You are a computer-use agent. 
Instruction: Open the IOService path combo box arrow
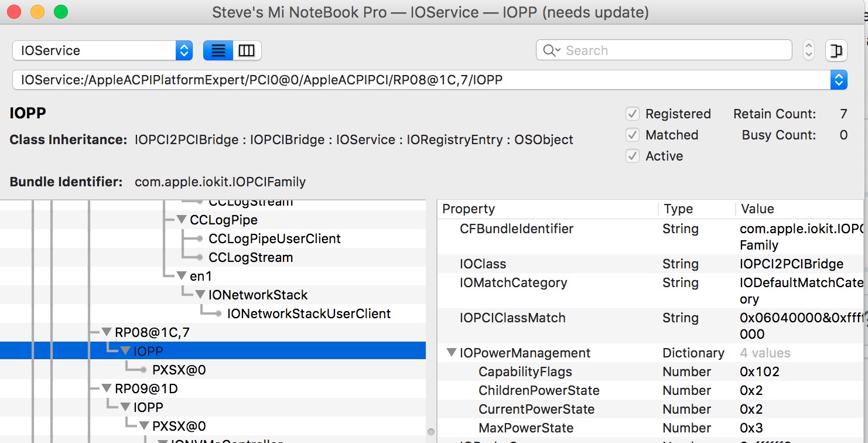coord(839,80)
